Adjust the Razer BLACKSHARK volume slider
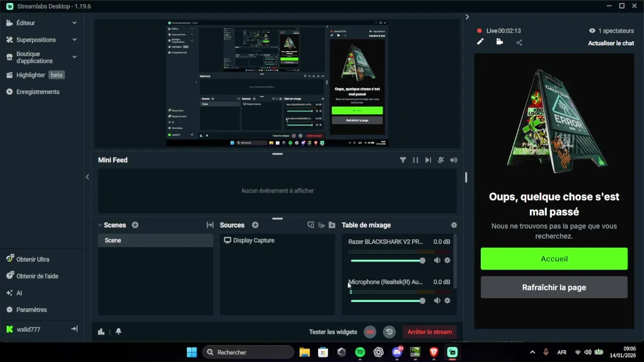644x362 pixels. pos(388,260)
